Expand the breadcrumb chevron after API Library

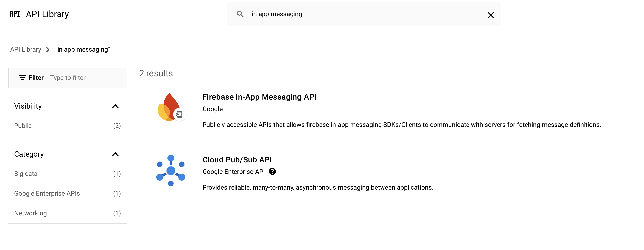47,50
